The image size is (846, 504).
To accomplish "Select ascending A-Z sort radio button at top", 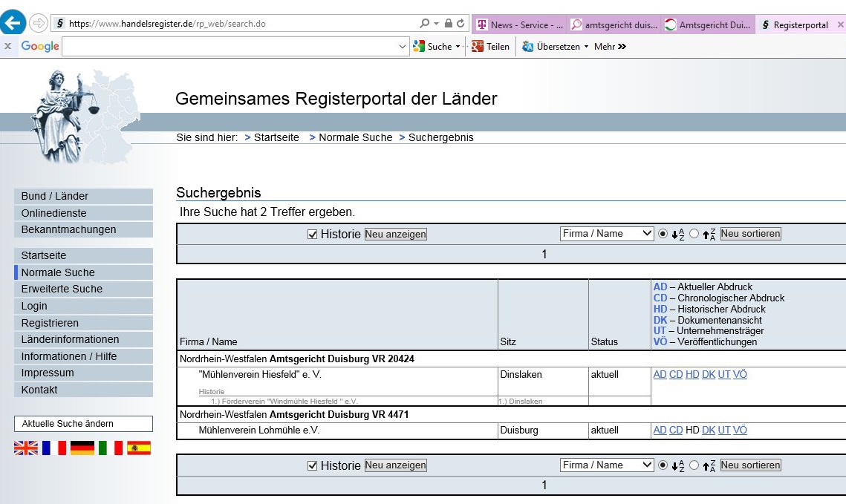I will pos(663,234).
